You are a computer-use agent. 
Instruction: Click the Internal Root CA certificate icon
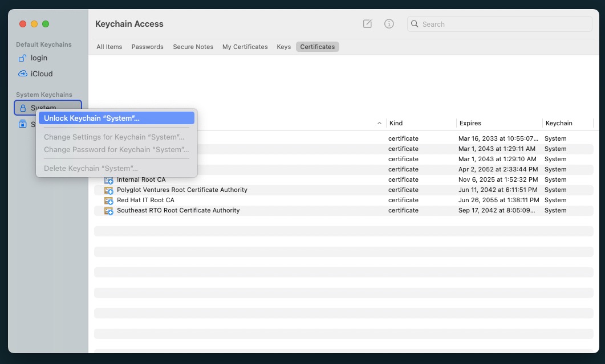(108, 180)
